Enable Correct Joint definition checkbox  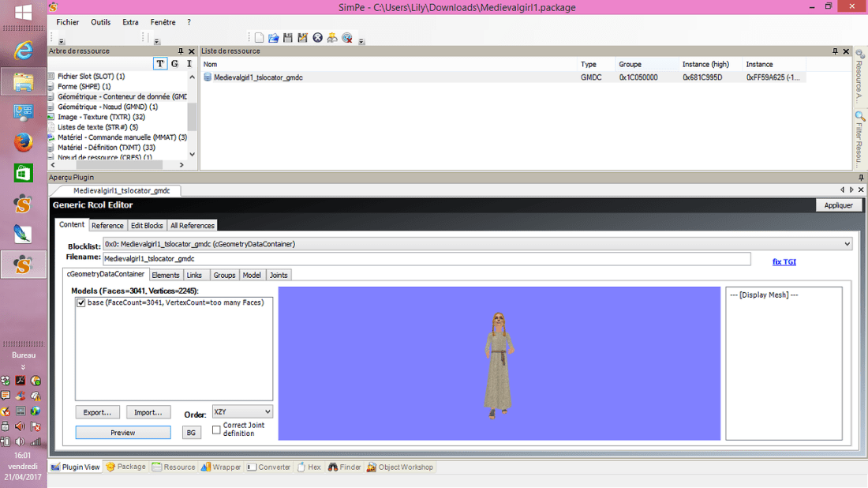[x=217, y=430]
